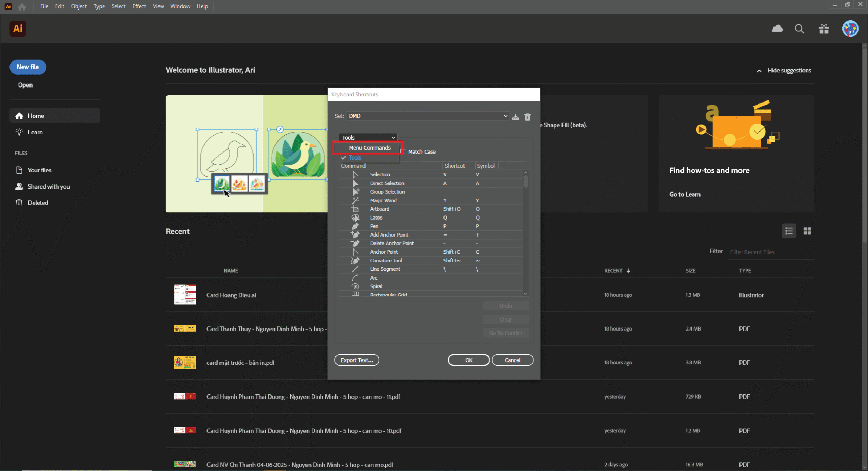
Task: Toggle the Match Case checkbox
Action: (x=403, y=151)
